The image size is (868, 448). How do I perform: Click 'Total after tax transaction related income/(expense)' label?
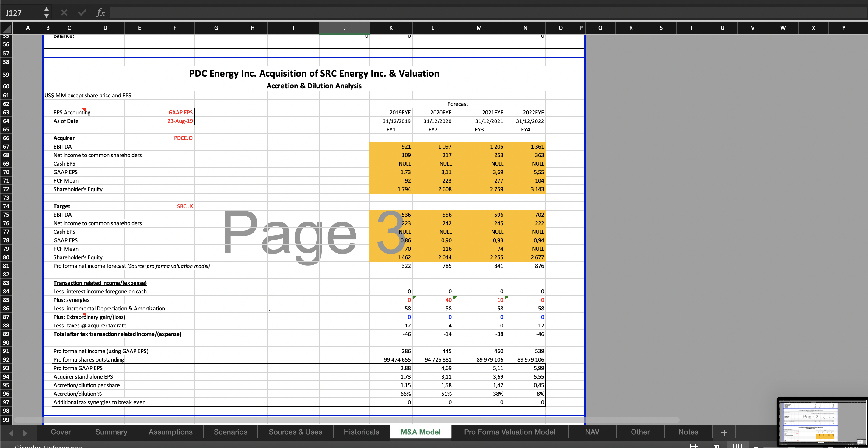point(117,334)
